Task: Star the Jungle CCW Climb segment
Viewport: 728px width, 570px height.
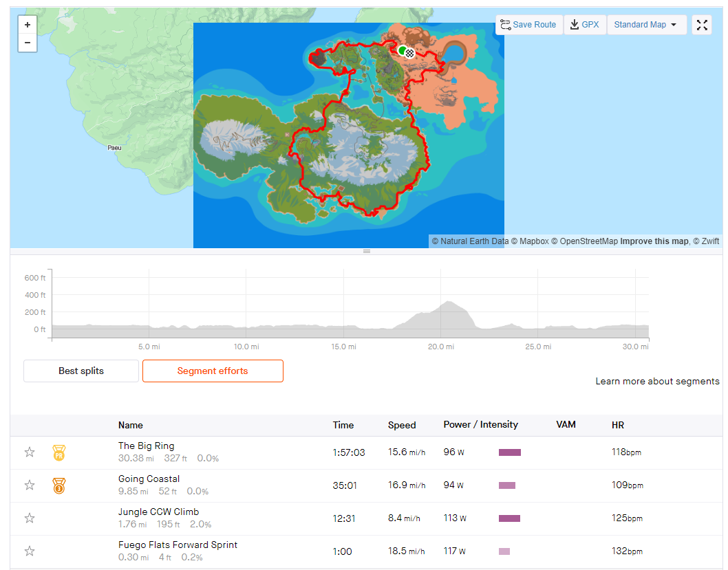Action: click(x=30, y=518)
